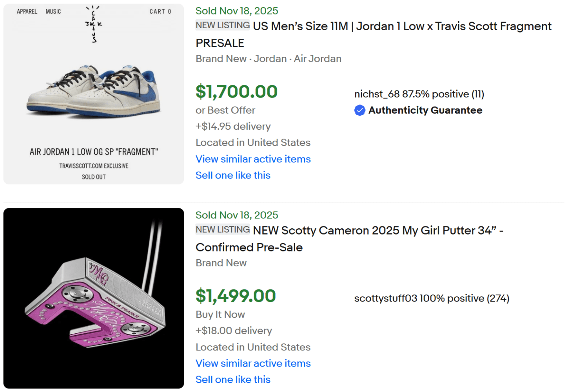Click the $1,700.00 sold price
The image size is (588, 392).
pos(236,92)
